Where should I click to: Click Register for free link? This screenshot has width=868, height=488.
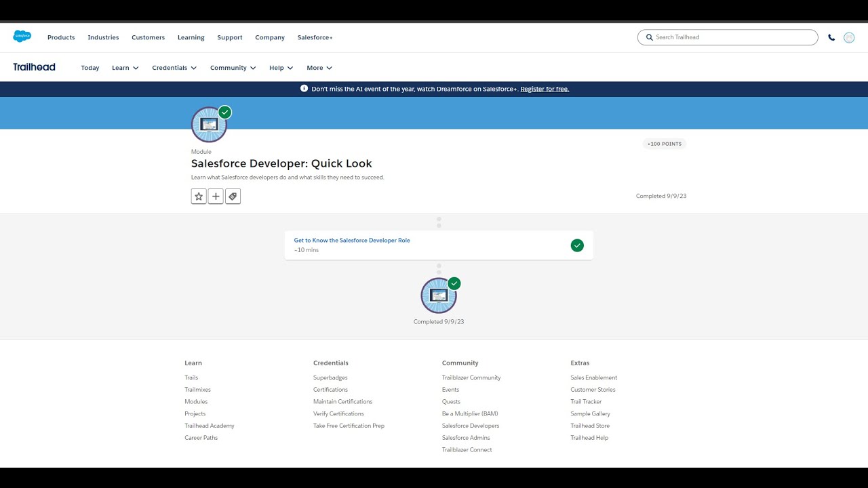[545, 89]
